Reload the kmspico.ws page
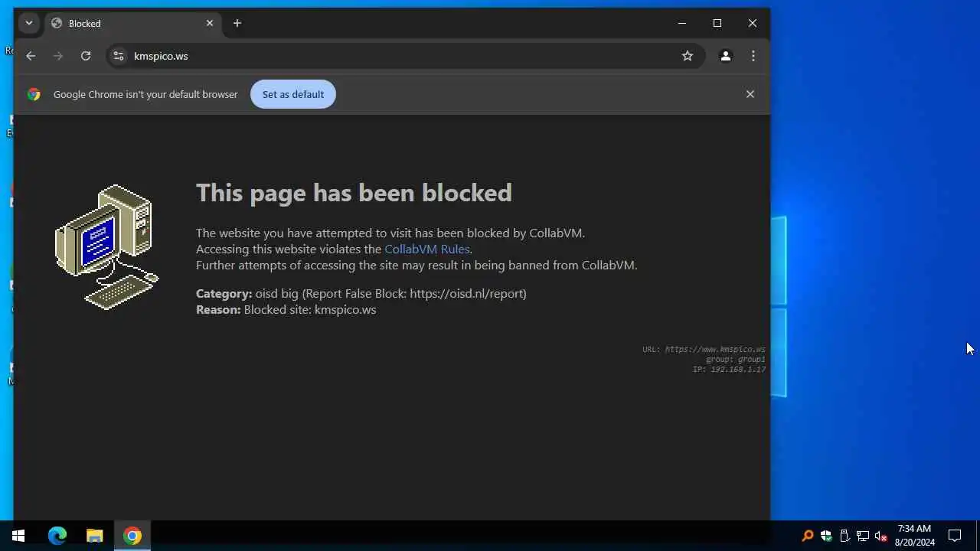 pos(86,56)
